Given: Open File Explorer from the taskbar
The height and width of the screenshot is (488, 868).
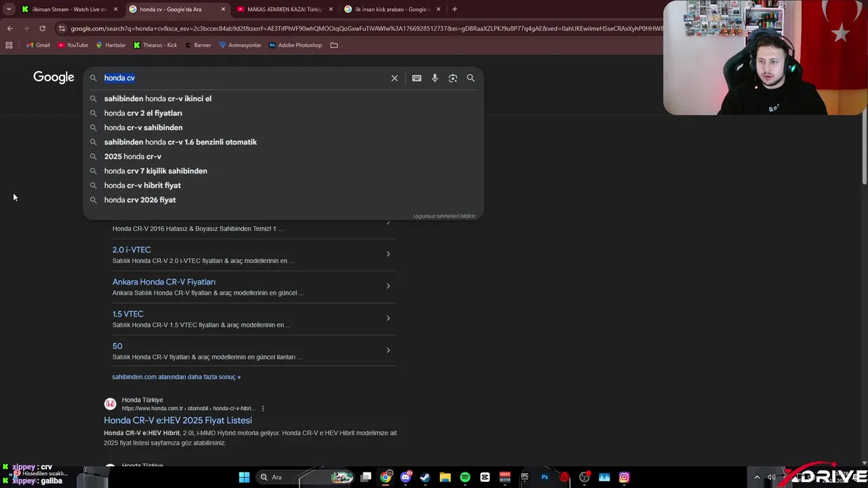Looking at the screenshot, I should (x=445, y=477).
